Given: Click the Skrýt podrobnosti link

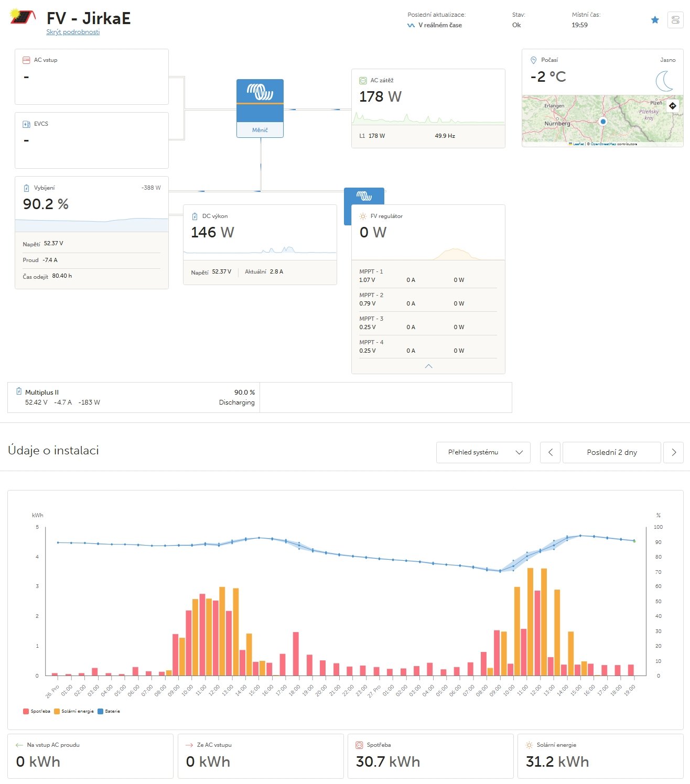Looking at the screenshot, I should pos(73,32).
